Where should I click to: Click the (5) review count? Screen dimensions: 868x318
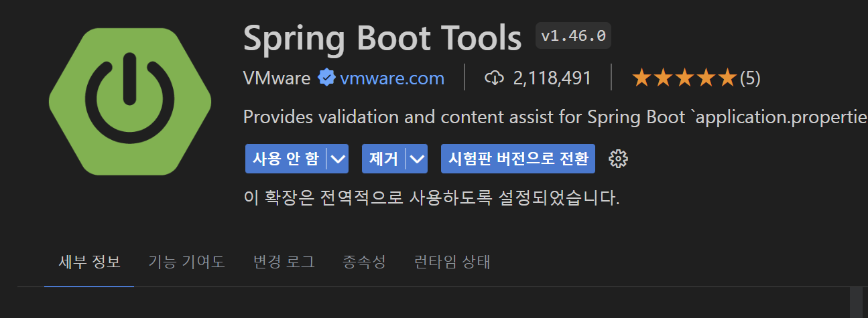point(750,78)
